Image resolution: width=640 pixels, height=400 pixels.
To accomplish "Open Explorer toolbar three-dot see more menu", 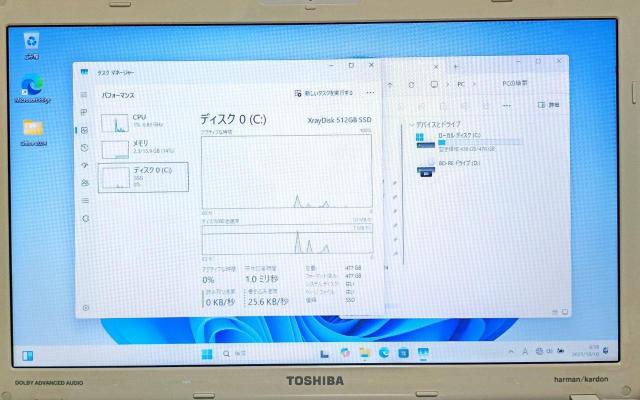I will (507, 105).
